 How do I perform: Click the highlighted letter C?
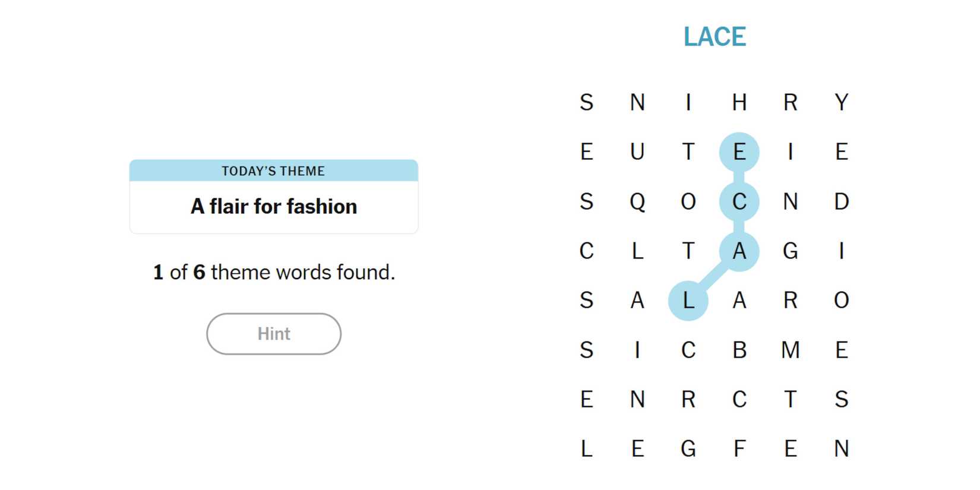[739, 202]
